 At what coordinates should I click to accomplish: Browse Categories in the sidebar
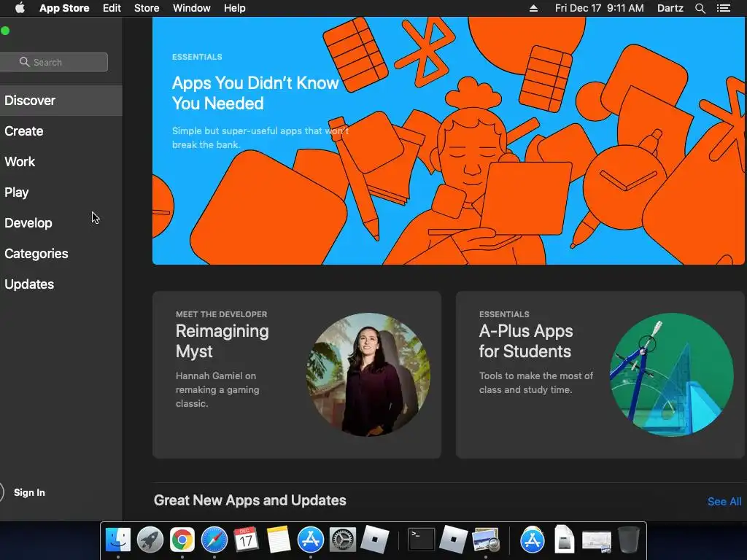coord(61,253)
